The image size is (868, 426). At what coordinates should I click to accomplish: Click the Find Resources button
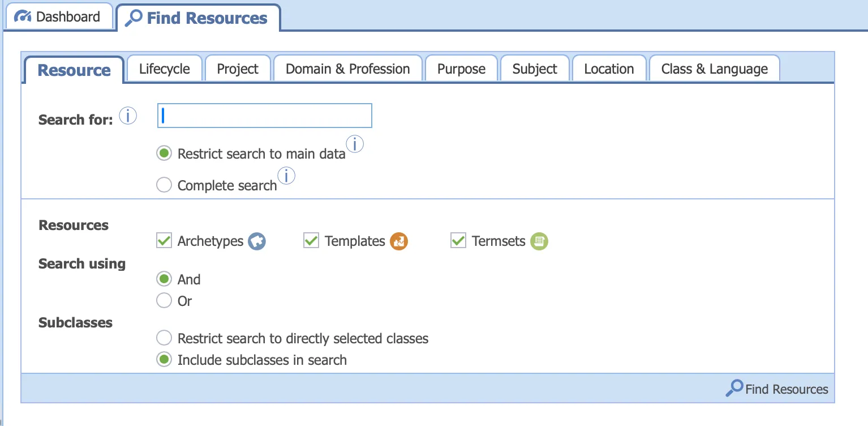tap(777, 389)
